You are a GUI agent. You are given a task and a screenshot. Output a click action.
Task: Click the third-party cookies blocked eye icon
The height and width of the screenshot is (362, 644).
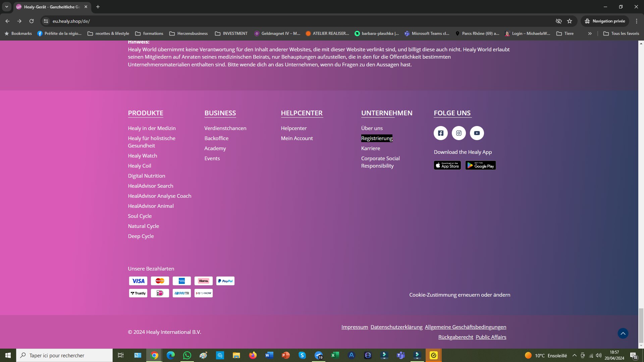click(558, 21)
